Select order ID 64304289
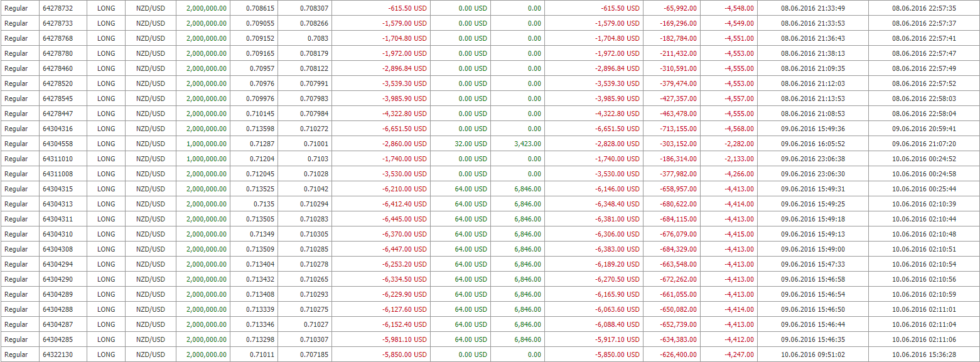 pos(58,294)
